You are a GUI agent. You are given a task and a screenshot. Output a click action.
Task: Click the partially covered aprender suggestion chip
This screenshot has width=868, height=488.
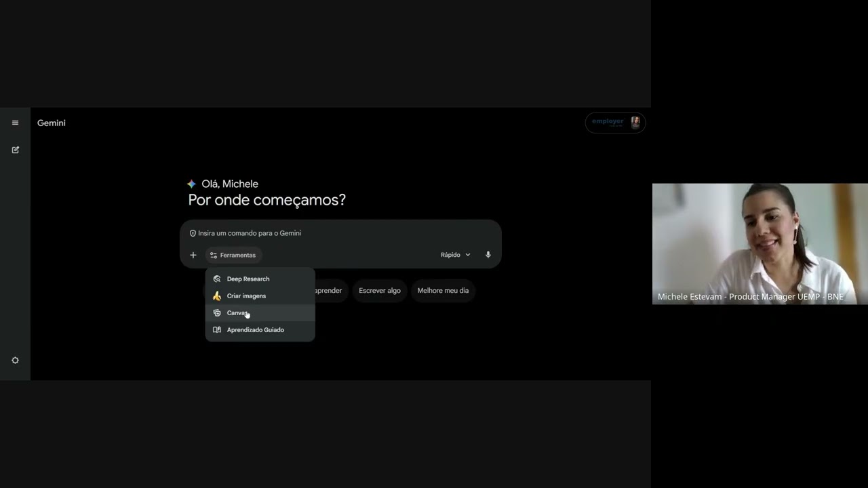tap(330, 291)
